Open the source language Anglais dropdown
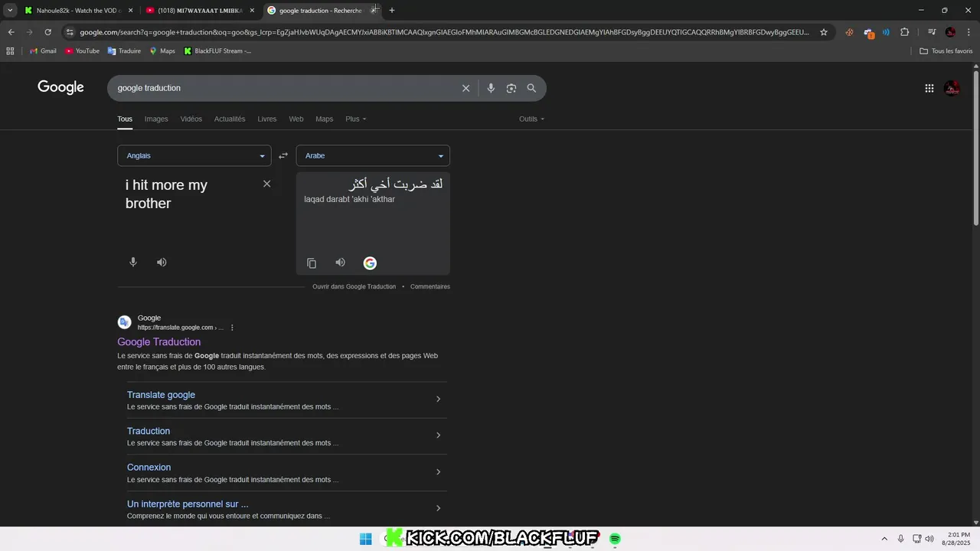 point(194,155)
